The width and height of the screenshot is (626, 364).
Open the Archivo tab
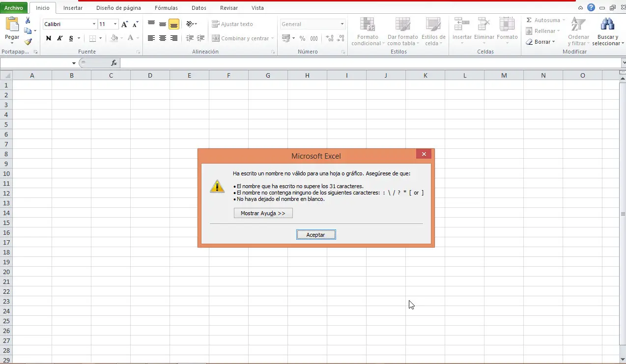(14, 8)
